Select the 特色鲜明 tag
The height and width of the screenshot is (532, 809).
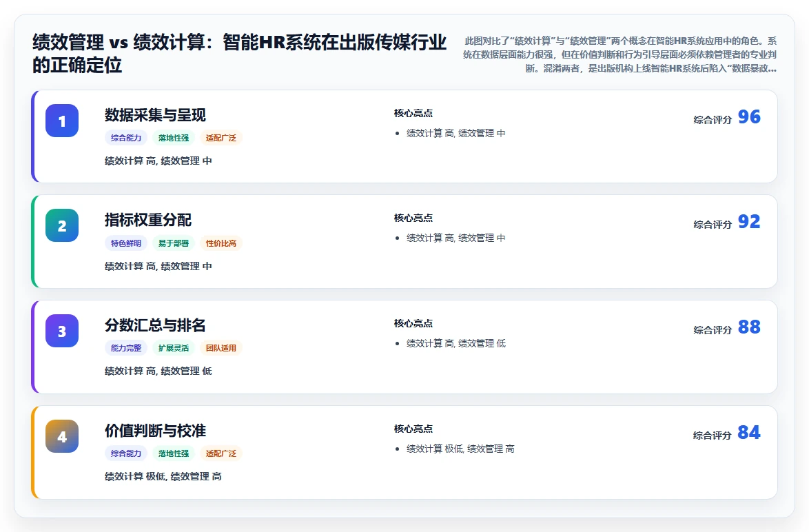click(x=126, y=243)
